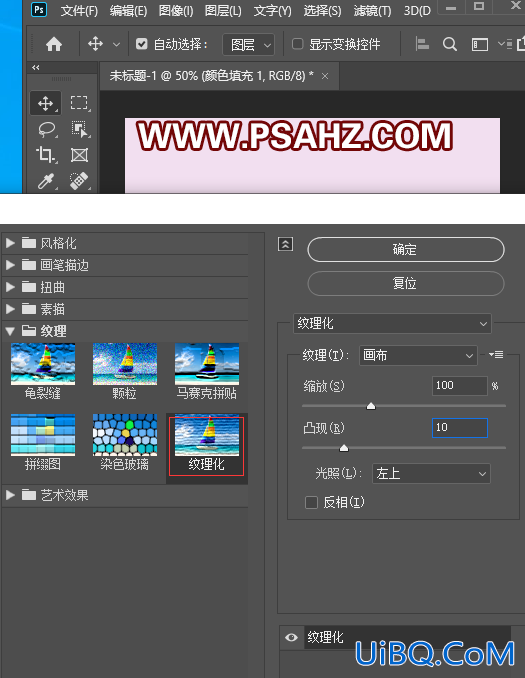The image size is (525, 678).
Task: Toggle the 自动选择 checkbox
Action: coord(141,44)
